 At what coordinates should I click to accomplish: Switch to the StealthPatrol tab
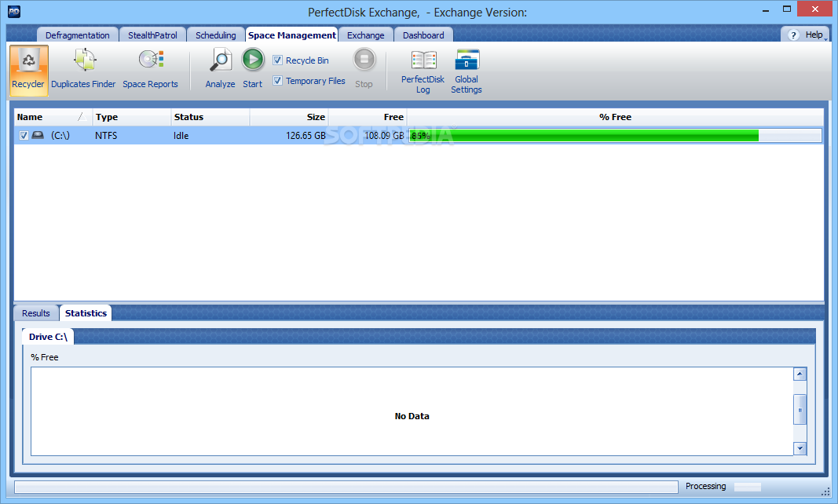pos(152,35)
